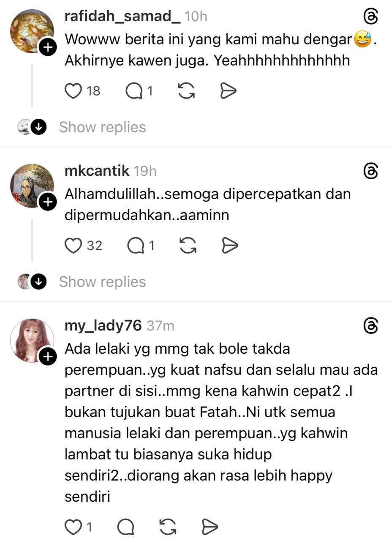Like mkcantik's comment with the heart icon
This screenshot has width=392, height=541.
(73, 246)
